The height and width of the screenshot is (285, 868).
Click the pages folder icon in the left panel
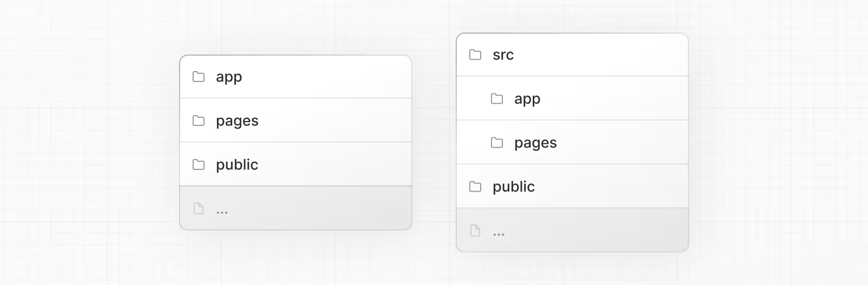tap(199, 121)
